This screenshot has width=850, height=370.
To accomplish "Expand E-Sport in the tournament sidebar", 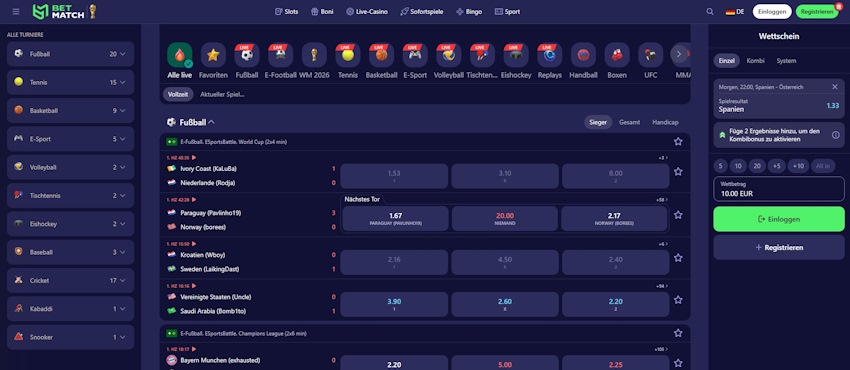I will click(70, 139).
